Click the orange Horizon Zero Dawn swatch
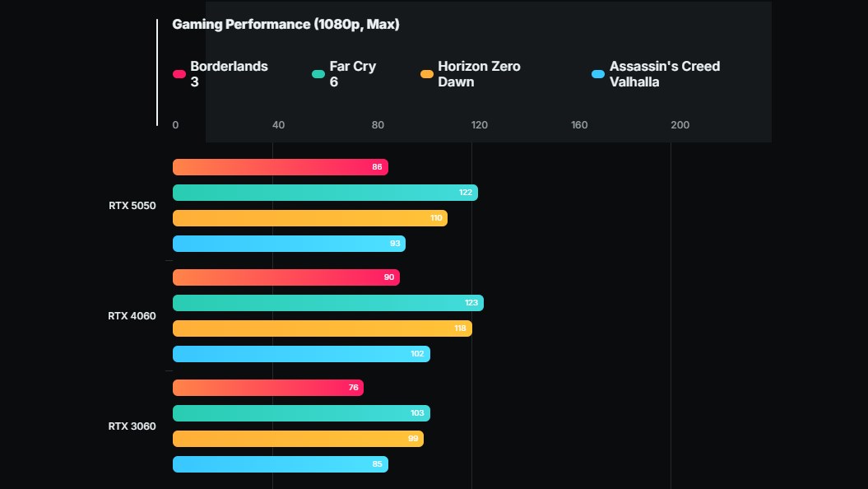 click(x=427, y=74)
